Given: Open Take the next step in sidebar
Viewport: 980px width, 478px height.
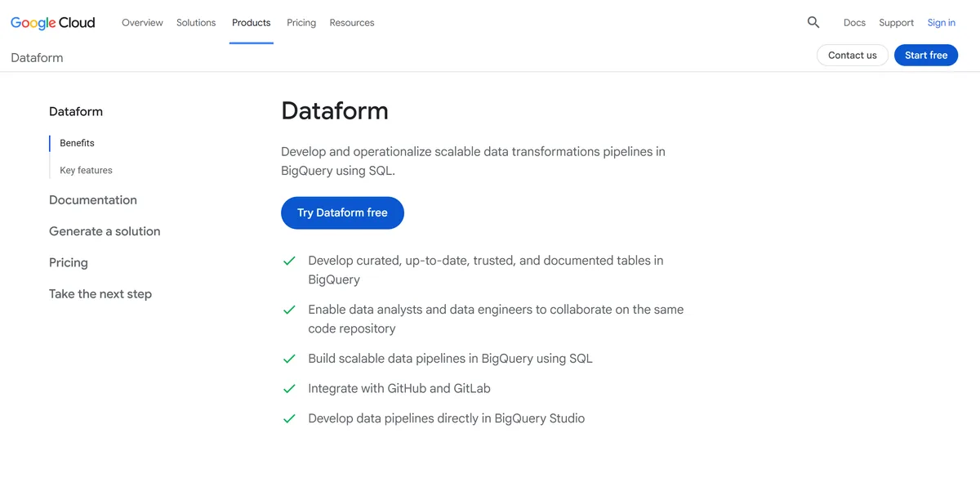Looking at the screenshot, I should 100,294.
